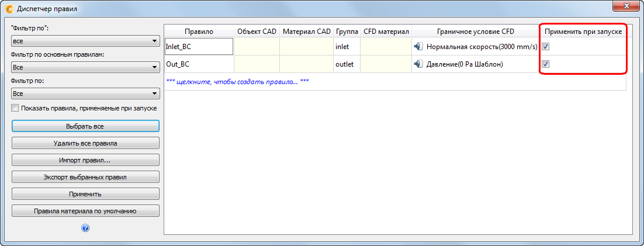Click the empty CFD материал cell for Inlet_BC
Screen dimensions: 644x246
pyautogui.click(x=386, y=46)
